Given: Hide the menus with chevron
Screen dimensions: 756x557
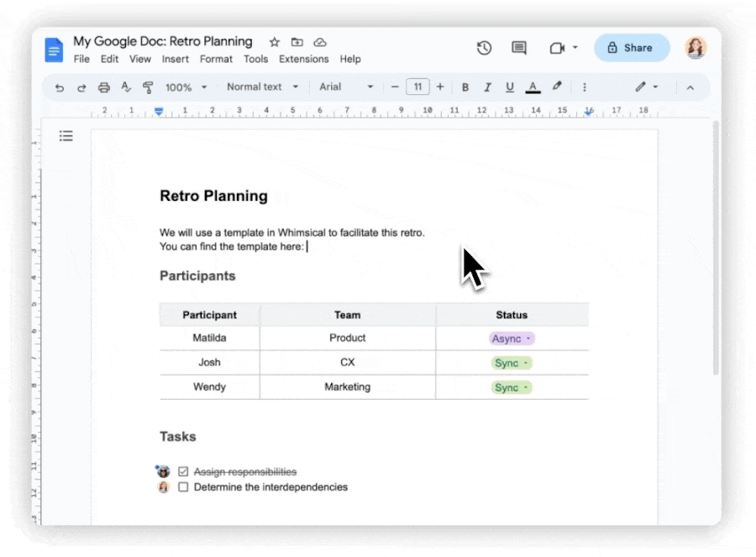Looking at the screenshot, I should tap(690, 87).
